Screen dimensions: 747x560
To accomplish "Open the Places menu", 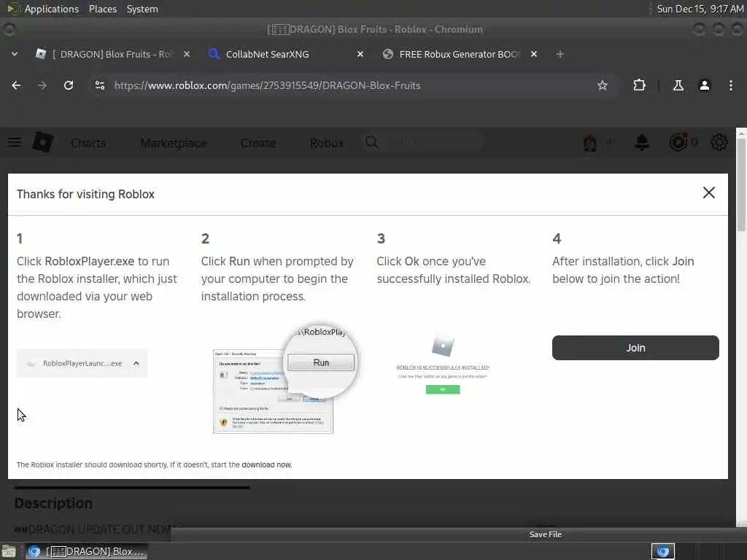I will (x=102, y=9).
